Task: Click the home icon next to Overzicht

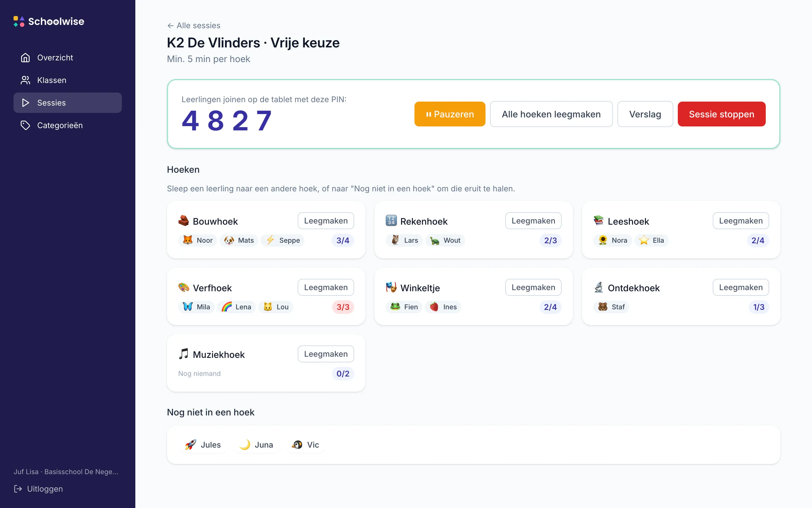Action: (x=25, y=58)
